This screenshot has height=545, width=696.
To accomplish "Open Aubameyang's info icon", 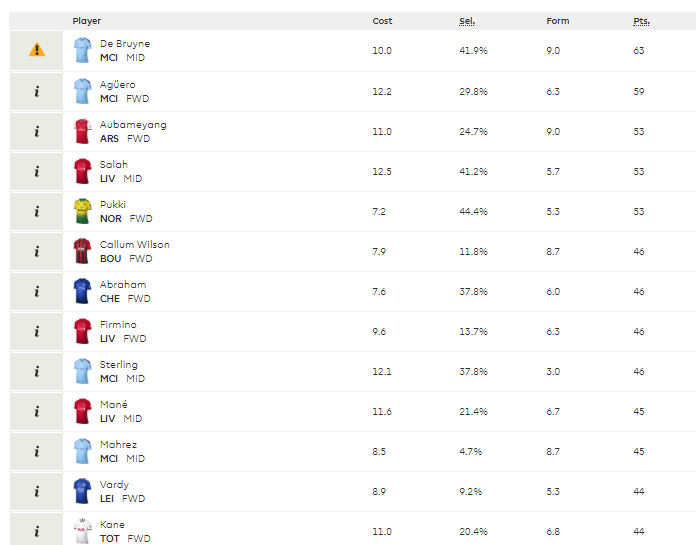I will [37, 131].
